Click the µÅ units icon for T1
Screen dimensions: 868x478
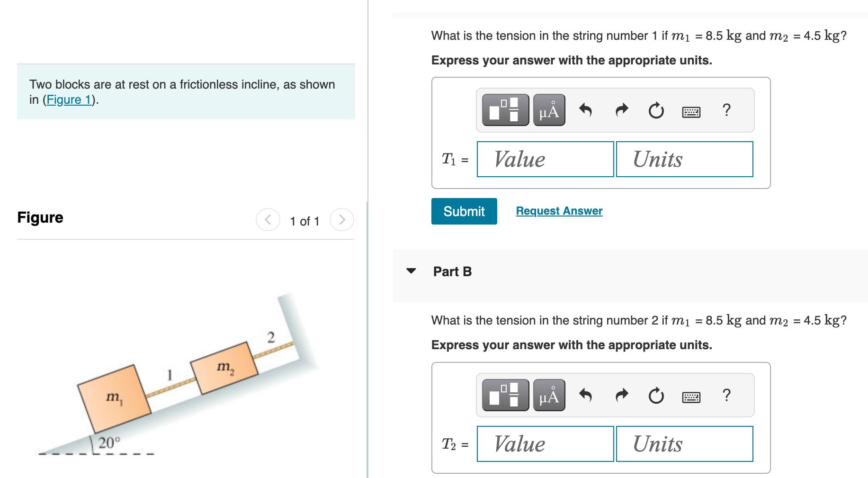[549, 110]
